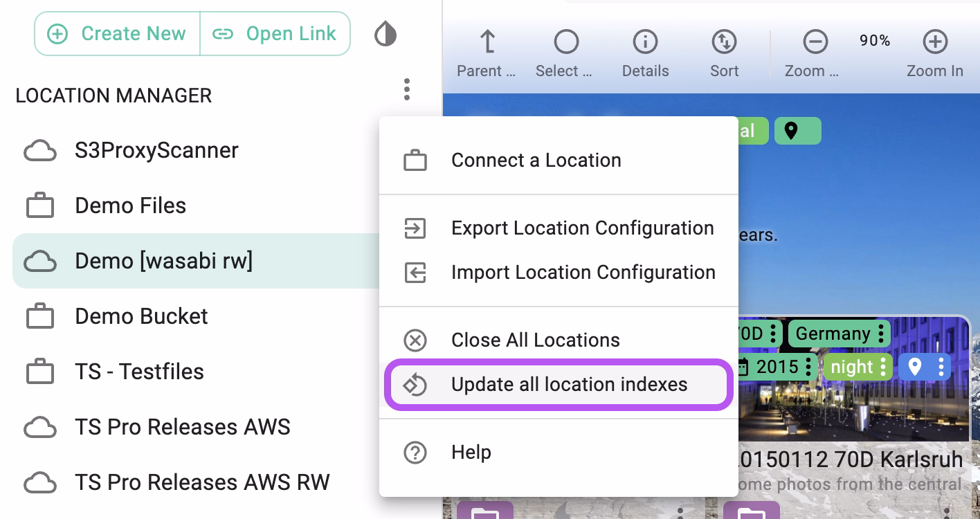
Task: Select the Demo Bucket location in the sidebar
Action: [140, 316]
